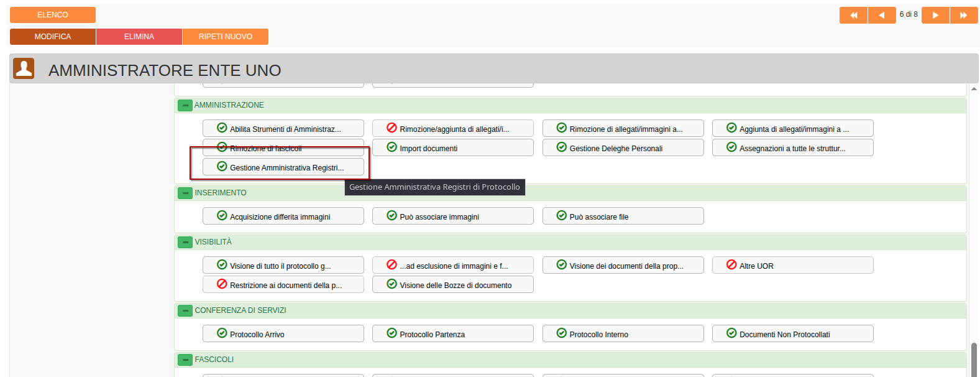Click green check icon on Import documenti
The height and width of the screenshot is (377, 980).
(392, 147)
